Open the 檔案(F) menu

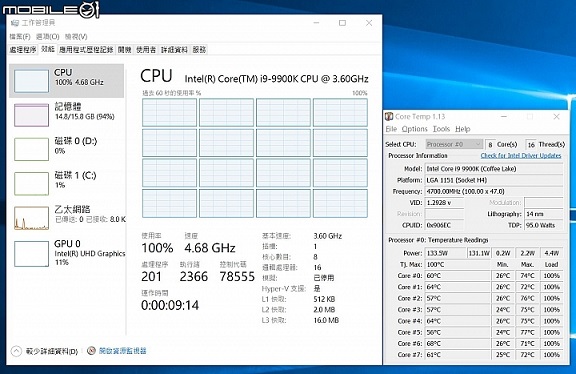coord(20,36)
